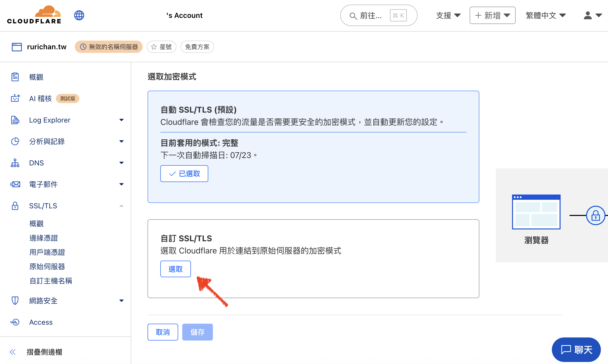The height and width of the screenshot is (364, 608).
Task: Click the Cloudflare logo
Action: click(34, 15)
